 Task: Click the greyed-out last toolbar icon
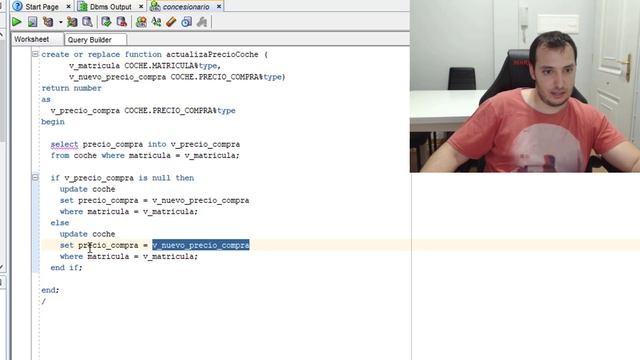[202, 22]
